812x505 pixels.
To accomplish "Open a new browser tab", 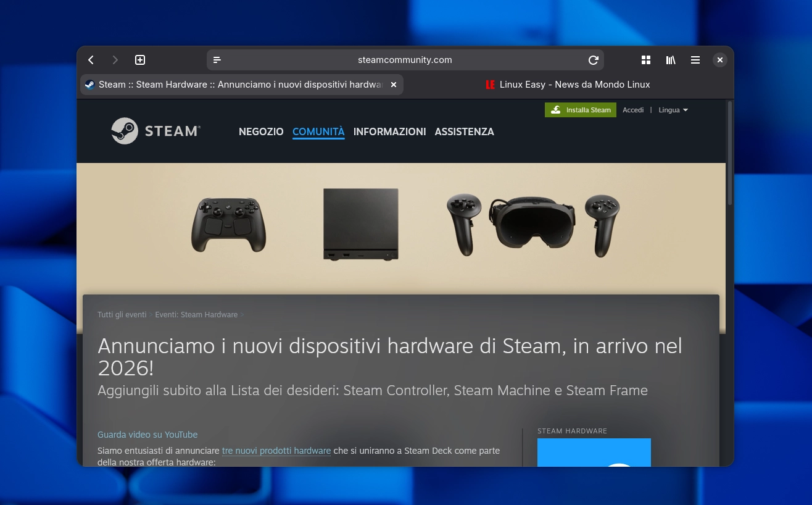I will click(140, 60).
